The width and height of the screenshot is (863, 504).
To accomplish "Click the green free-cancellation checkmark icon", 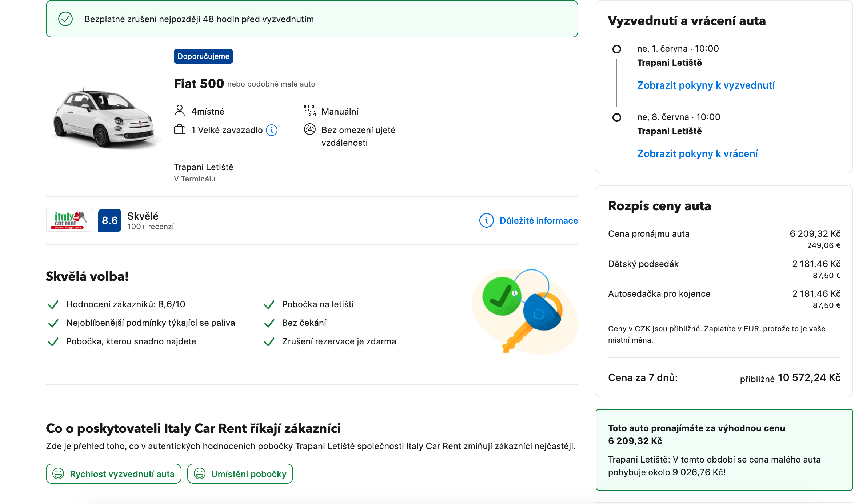I will click(65, 19).
